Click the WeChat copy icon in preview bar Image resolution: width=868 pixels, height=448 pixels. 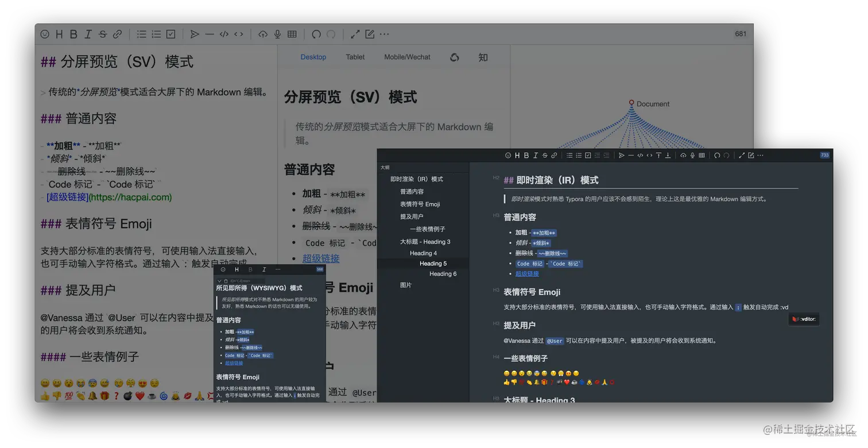(x=455, y=57)
